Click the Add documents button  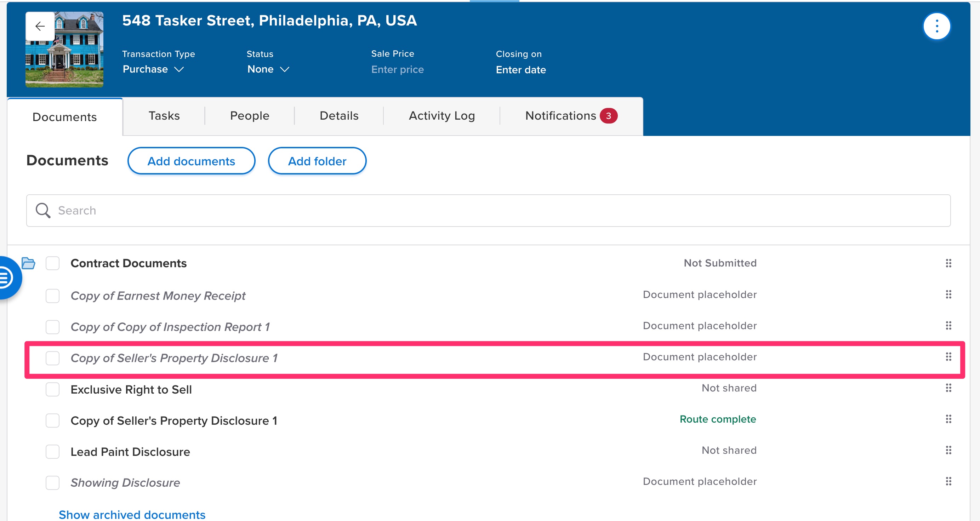coord(191,161)
